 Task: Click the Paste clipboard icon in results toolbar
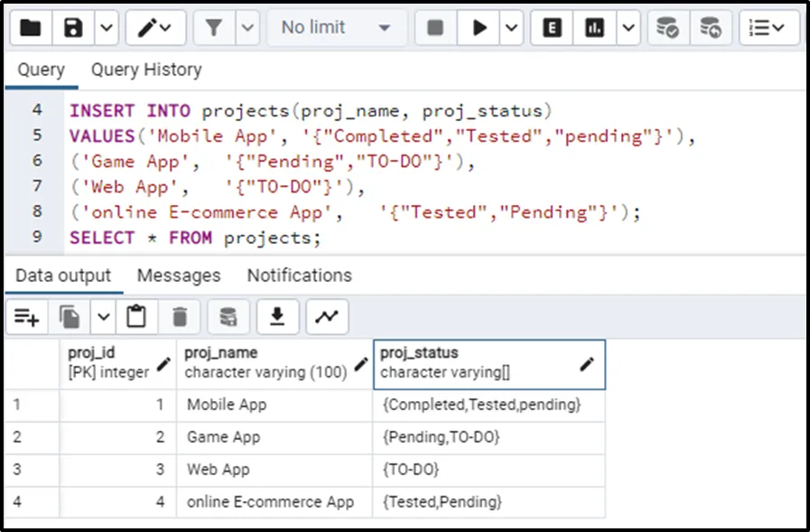[x=136, y=317]
